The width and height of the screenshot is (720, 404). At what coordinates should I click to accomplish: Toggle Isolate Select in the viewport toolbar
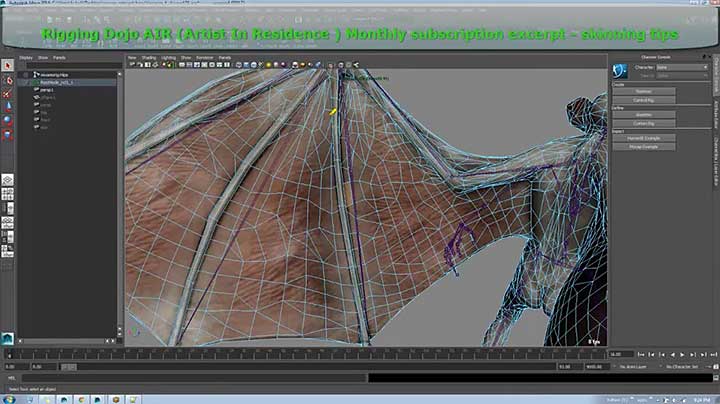[330, 65]
